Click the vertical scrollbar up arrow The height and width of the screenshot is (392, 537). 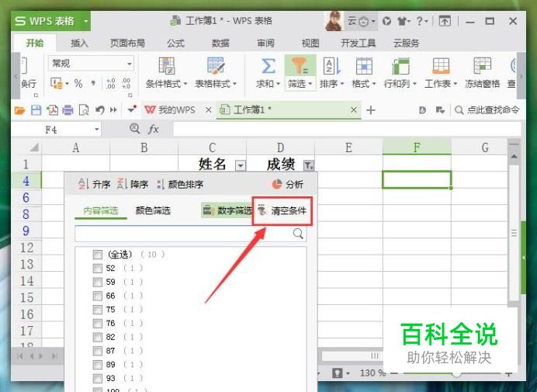coord(514,157)
